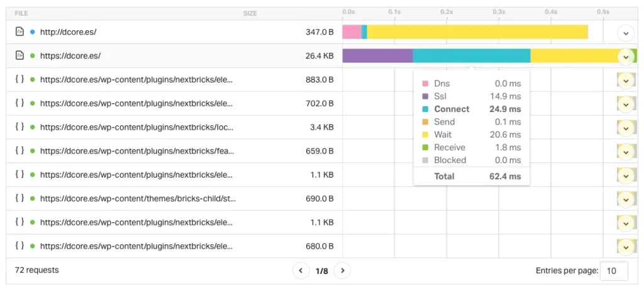Click the blue status dot for http://dcore.es/
The height and width of the screenshot is (289, 644).
pyautogui.click(x=32, y=31)
